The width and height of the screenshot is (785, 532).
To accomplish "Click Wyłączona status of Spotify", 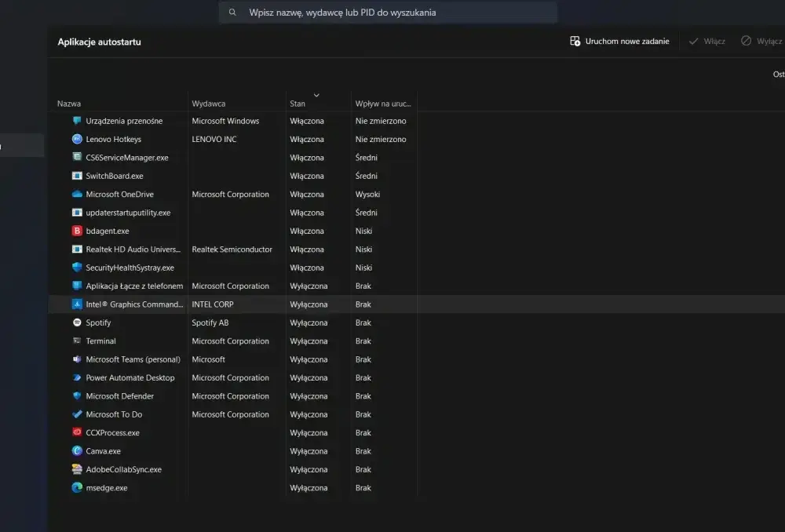I will [x=309, y=322].
